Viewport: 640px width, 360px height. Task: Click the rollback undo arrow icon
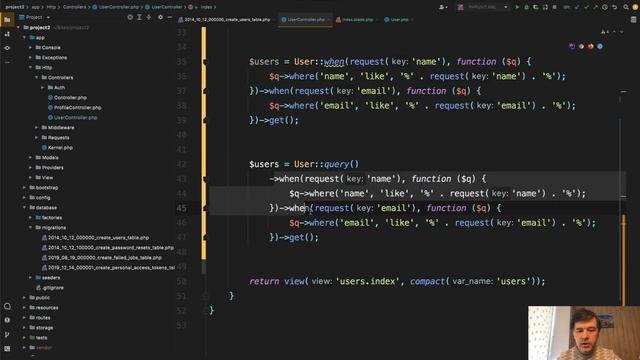[x=614, y=7]
